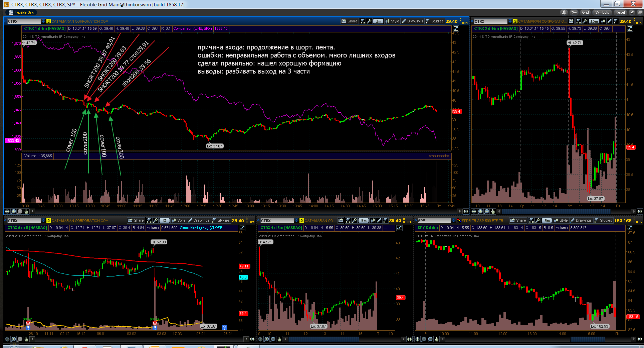Image resolution: width=644 pixels, height=348 pixels.
Task: Click the Grid button in the top bar
Action: (x=585, y=12)
